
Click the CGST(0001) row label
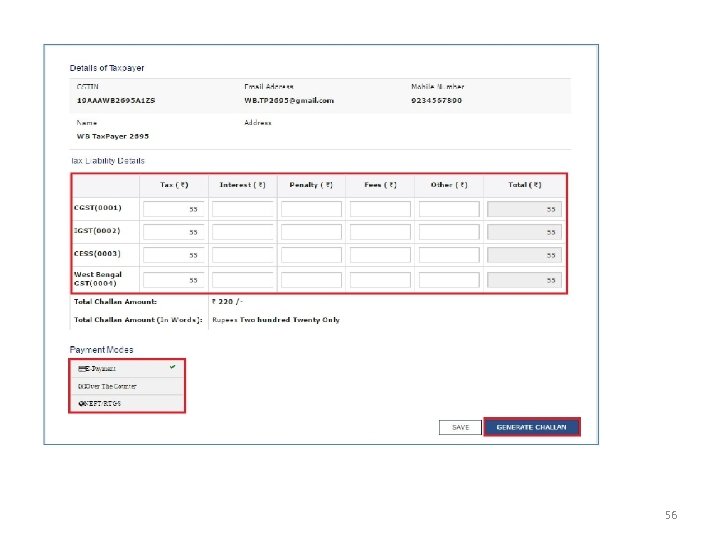(x=97, y=208)
